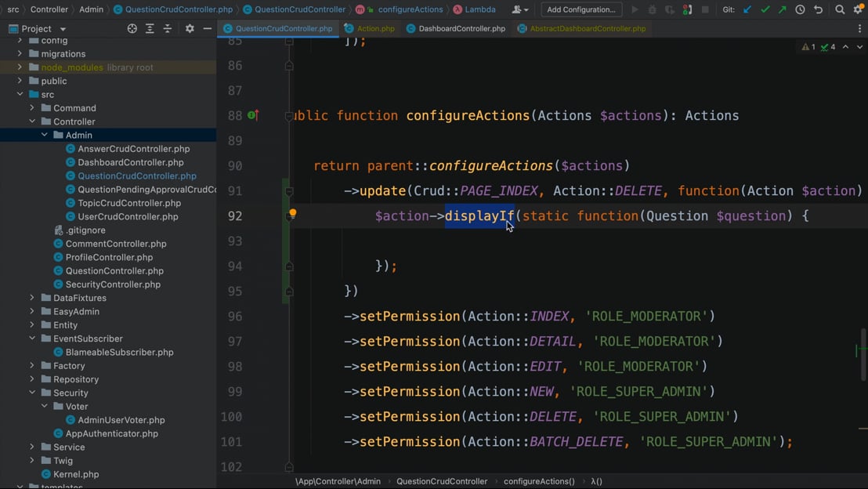Collapse the EventSubscriber folder
This screenshot has width=868, height=489.
(x=32, y=338)
